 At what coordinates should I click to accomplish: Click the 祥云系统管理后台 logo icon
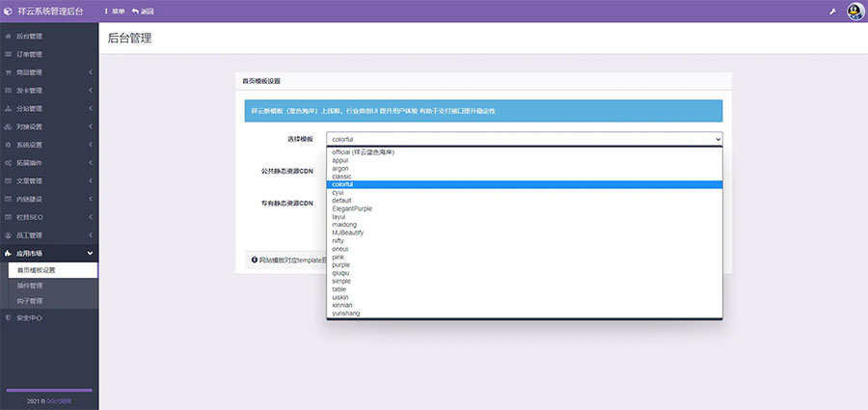(9, 11)
